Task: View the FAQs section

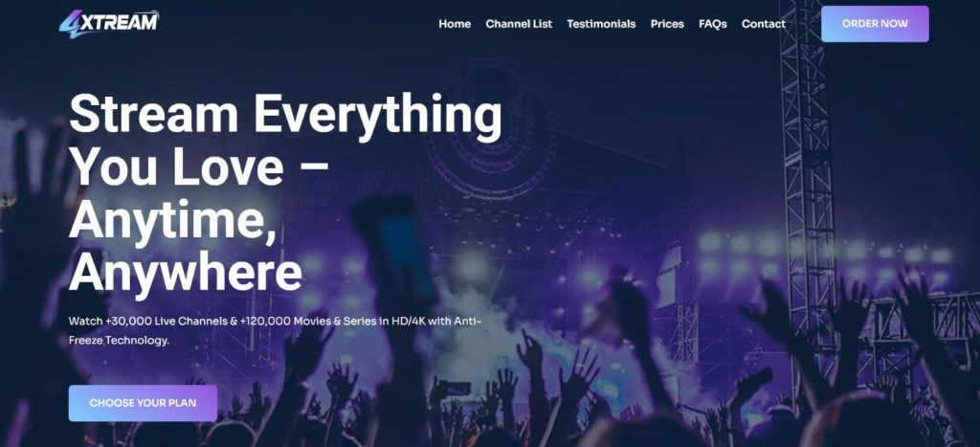Action: point(712,24)
